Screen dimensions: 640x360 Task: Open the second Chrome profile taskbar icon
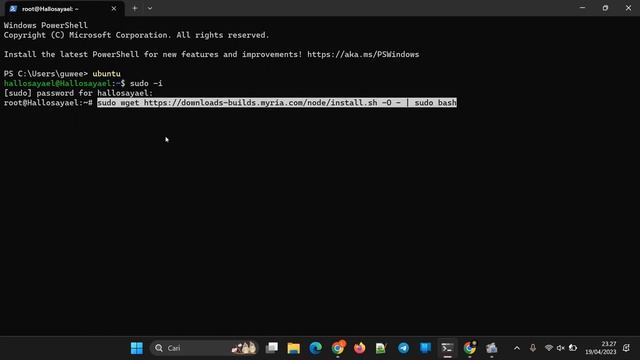[x=470, y=348]
